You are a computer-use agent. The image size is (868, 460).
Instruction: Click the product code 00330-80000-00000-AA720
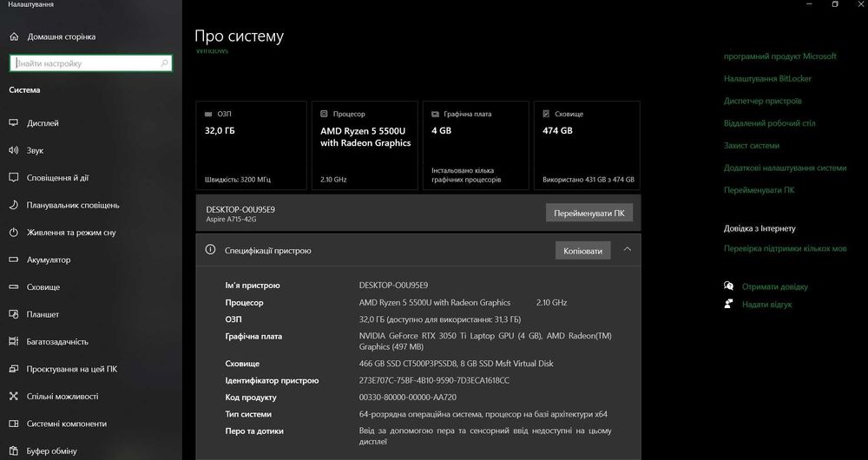click(x=407, y=397)
